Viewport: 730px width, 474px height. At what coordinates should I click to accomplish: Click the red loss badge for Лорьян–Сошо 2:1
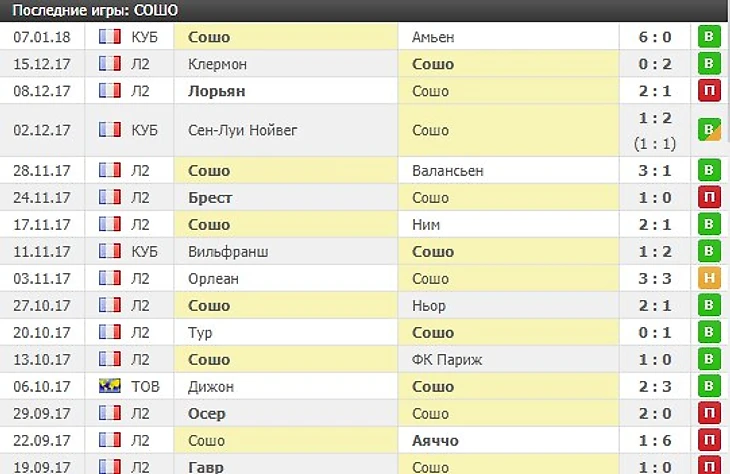tap(709, 91)
